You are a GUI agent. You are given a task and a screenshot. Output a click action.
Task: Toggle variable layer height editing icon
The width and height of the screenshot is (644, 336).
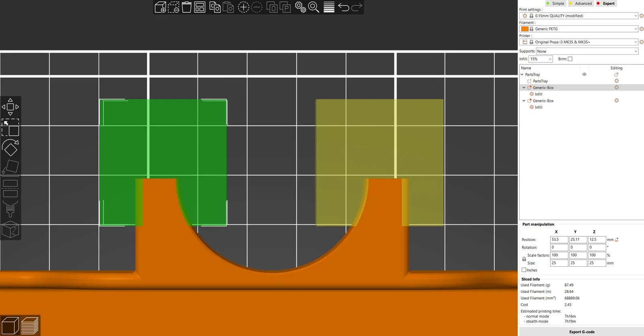pyautogui.click(x=329, y=7)
